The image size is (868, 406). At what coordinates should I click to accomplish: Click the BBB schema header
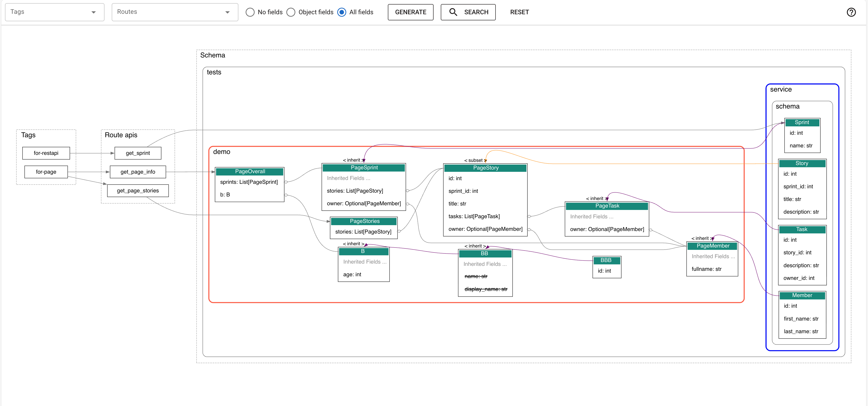pyautogui.click(x=605, y=260)
